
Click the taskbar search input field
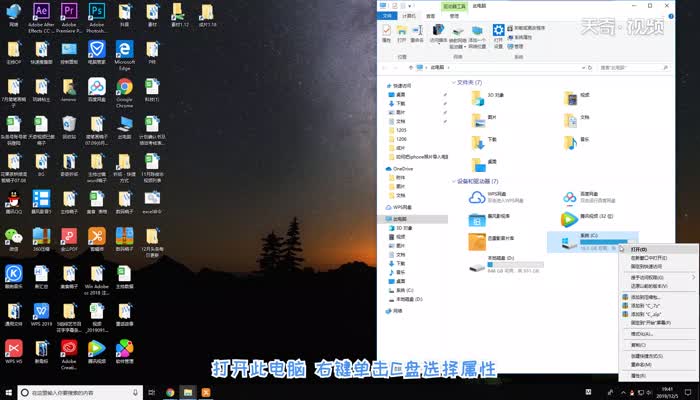point(80,392)
